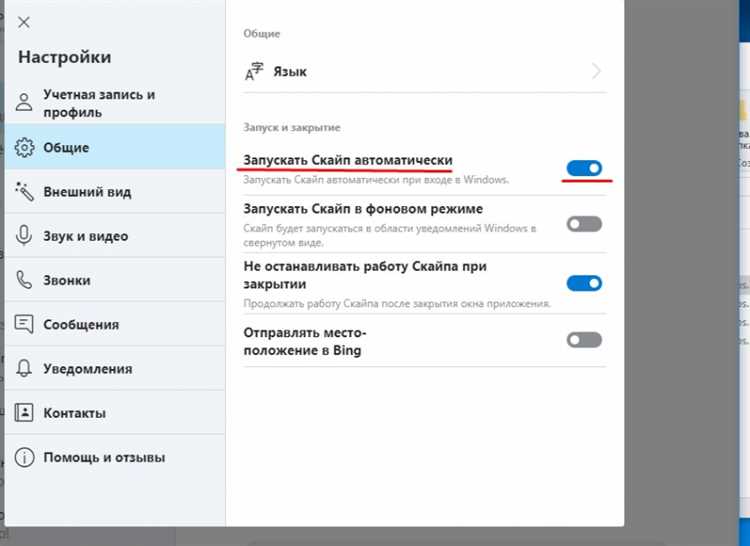Expand Язык settings via the chevron arrow
750x546 pixels.
(x=596, y=71)
